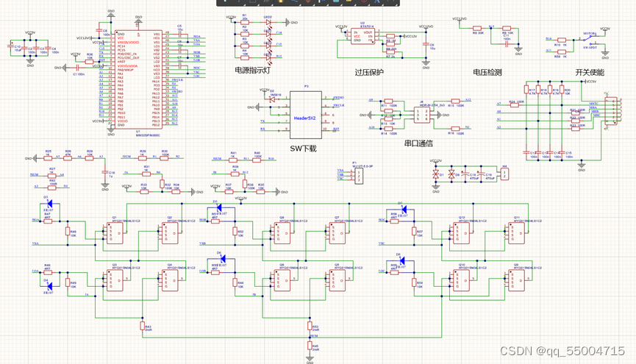Select resistor R8 30K in voltage detection
Screen dimensions: 636x364
coord(477,29)
